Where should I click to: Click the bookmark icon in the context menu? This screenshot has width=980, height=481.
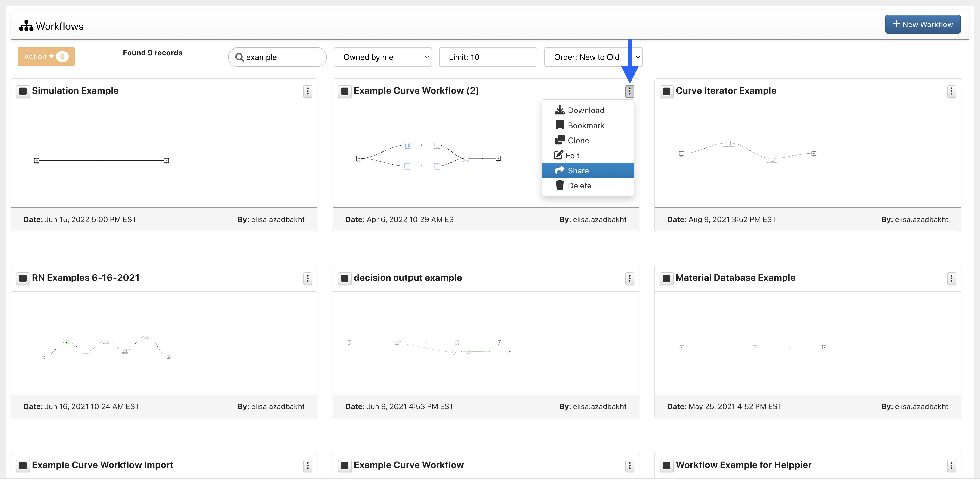coord(559,125)
